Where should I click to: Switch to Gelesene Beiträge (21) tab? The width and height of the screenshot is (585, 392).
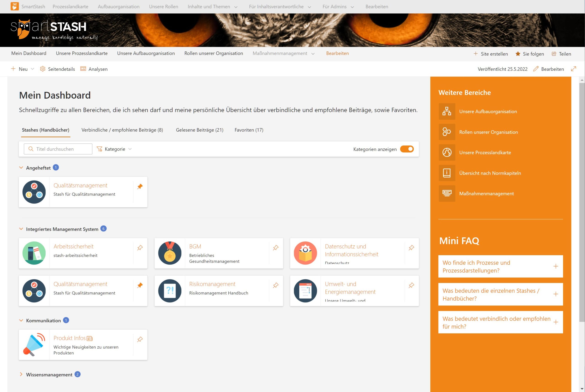(199, 130)
